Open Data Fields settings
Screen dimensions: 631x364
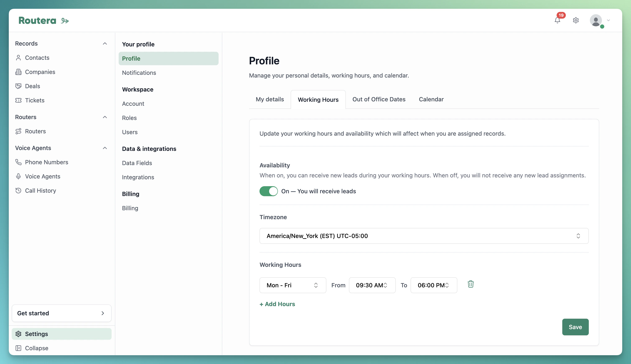(137, 163)
